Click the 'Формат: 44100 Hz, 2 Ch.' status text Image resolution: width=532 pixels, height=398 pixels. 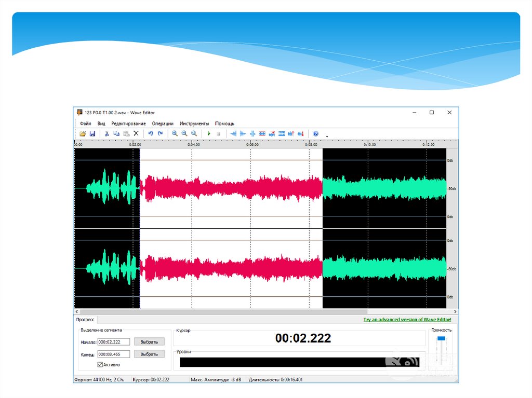99,379
